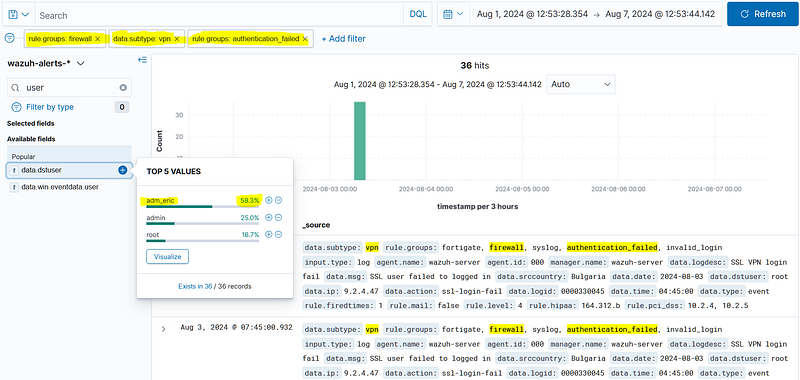Click Exists in 36 link

coord(195,287)
